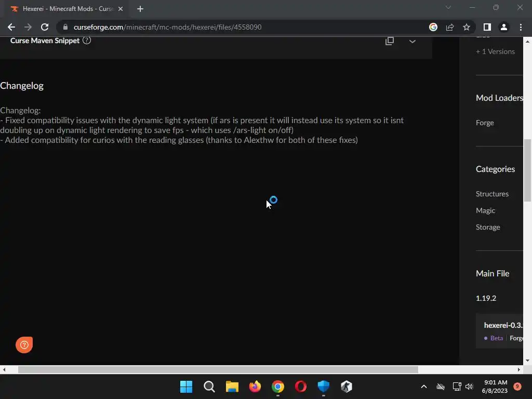Click the scroll down arrow
Image resolution: width=532 pixels, height=399 pixels.
pyautogui.click(x=527, y=361)
